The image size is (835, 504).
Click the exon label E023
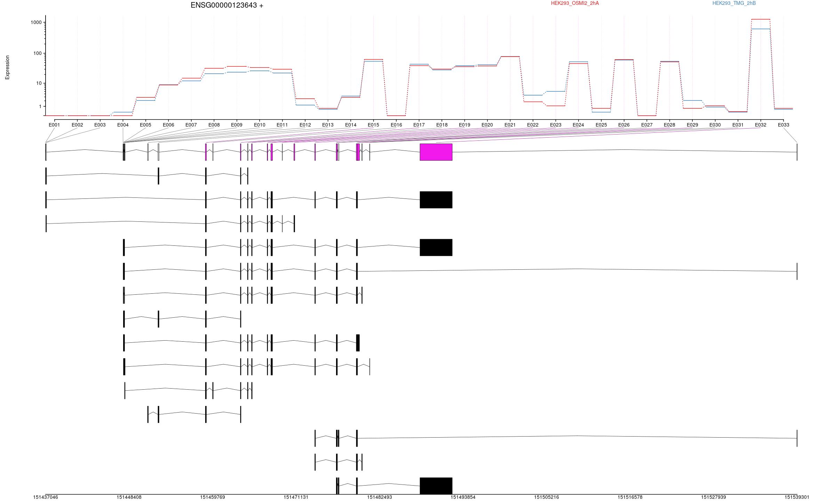click(x=556, y=125)
